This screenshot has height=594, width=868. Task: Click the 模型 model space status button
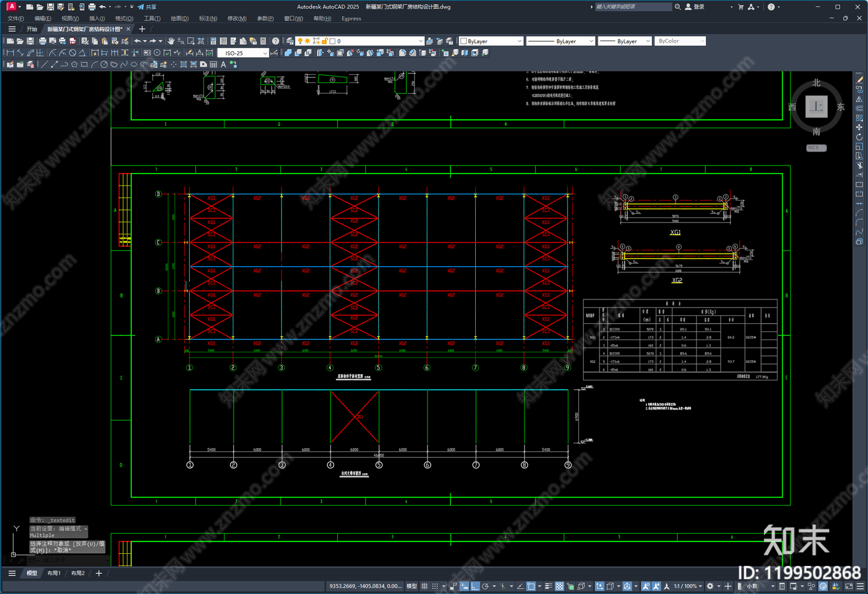pos(412,586)
